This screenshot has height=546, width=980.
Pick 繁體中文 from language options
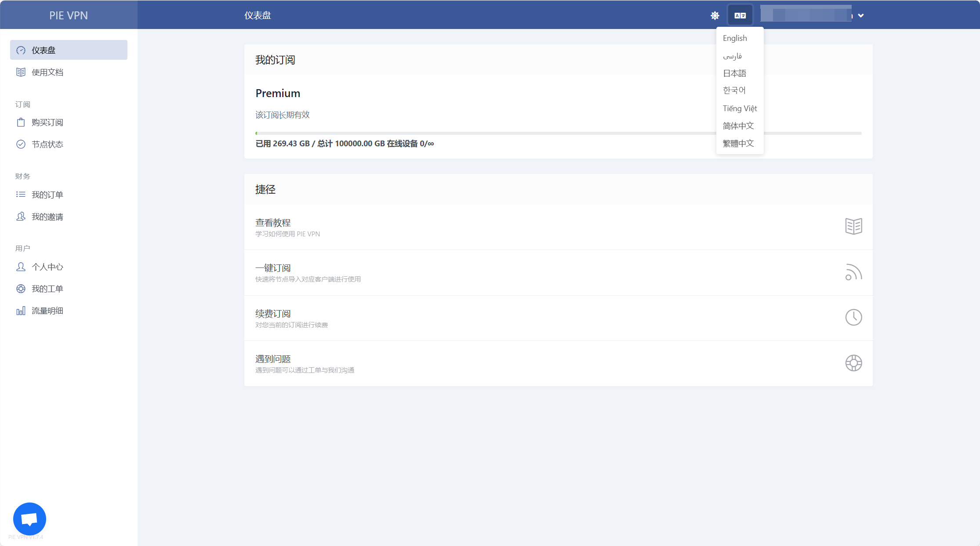coord(738,144)
